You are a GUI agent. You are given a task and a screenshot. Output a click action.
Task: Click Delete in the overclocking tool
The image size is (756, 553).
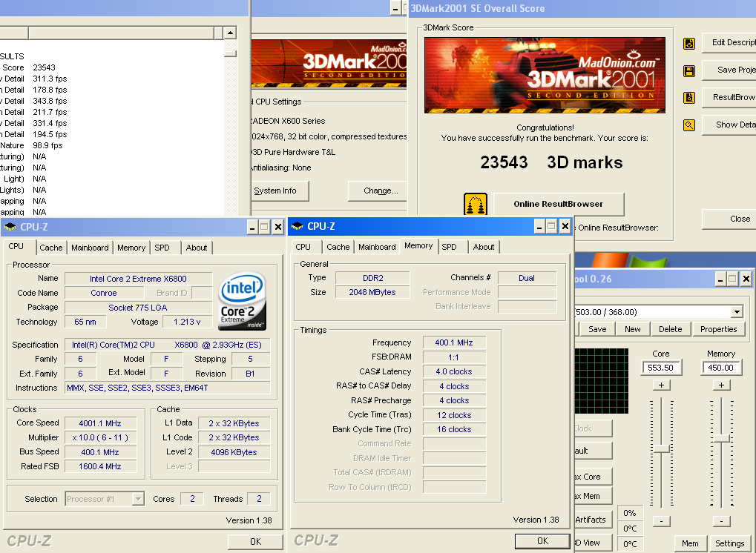670,329
